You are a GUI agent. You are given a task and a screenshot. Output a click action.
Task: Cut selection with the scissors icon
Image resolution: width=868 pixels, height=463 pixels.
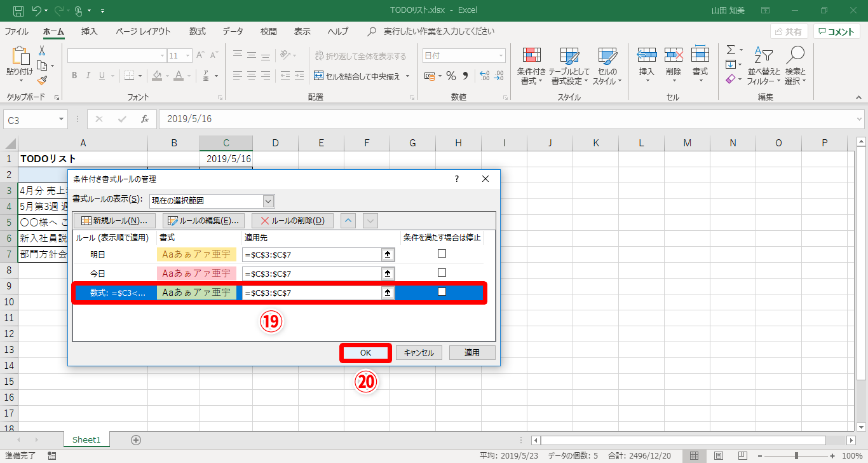click(x=42, y=51)
